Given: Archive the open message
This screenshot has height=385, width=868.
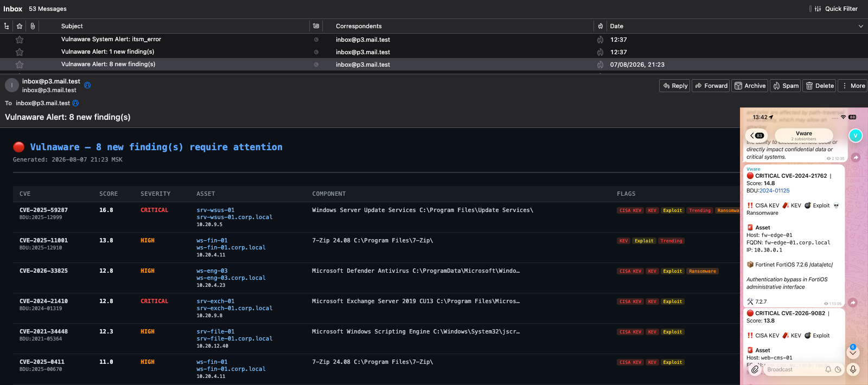Looking at the screenshot, I should point(750,86).
